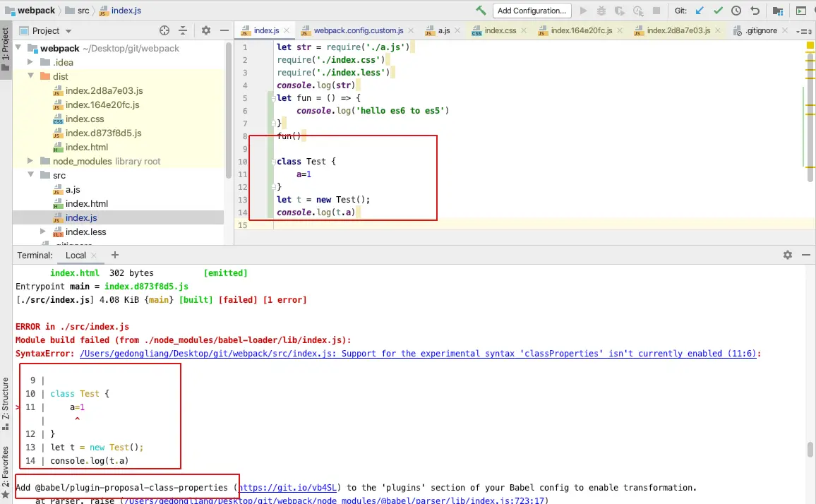Click the Git Rollback undo icon

(755, 11)
